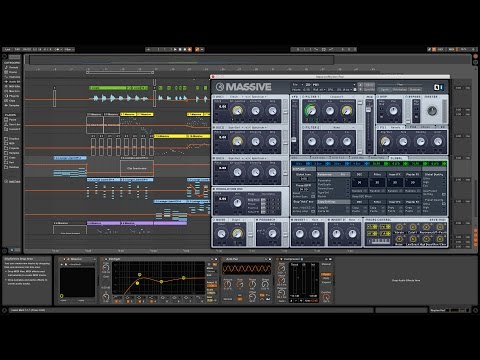Click the OSC1 Wt-position knob in Massive
The image size is (480, 360).
tap(237, 110)
